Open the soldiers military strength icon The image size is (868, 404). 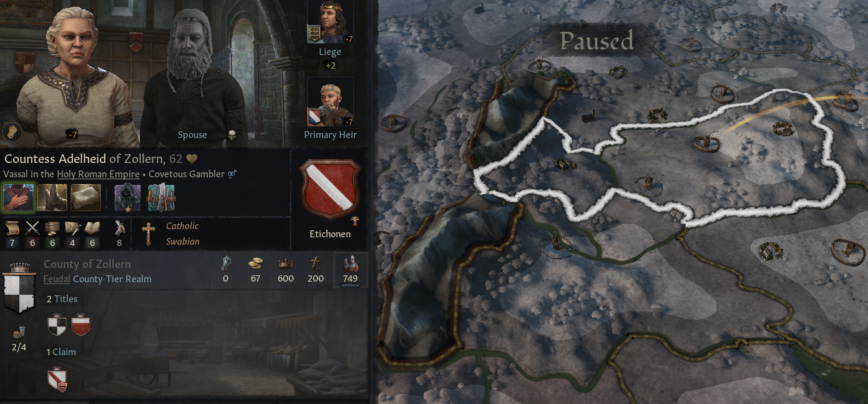[x=350, y=264]
